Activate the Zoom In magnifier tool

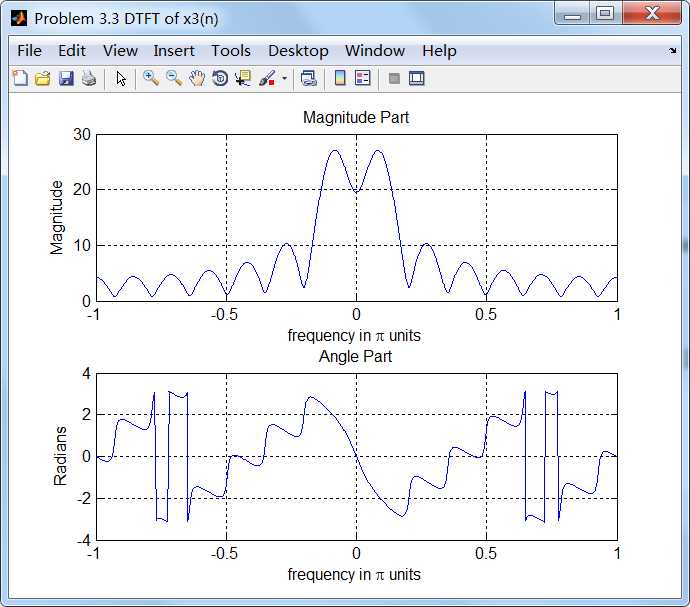150,78
